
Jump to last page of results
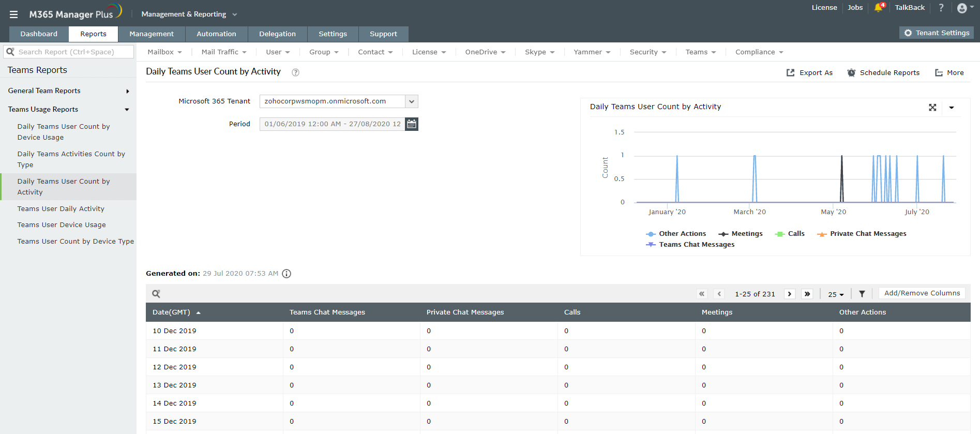[807, 294]
